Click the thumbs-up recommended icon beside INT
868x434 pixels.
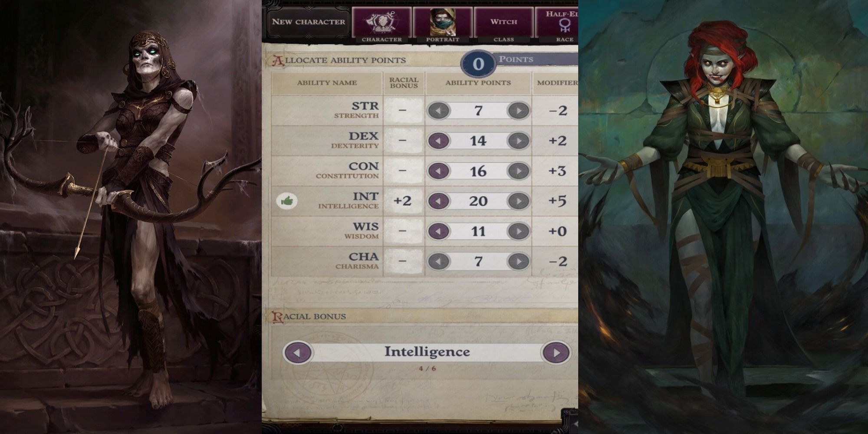coord(286,201)
